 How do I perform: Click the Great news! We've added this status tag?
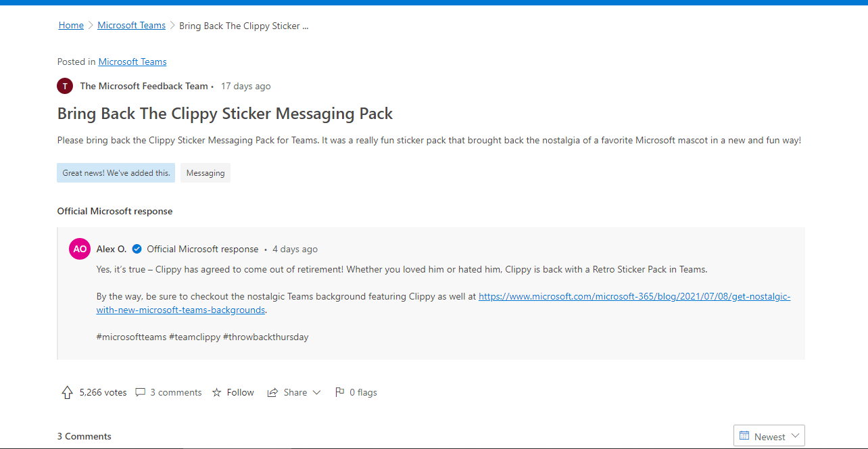116,173
